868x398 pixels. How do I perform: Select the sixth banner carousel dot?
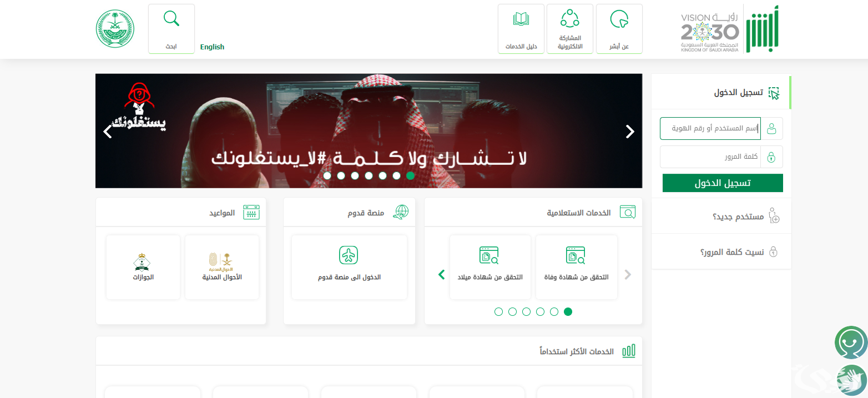[x=396, y=175]
